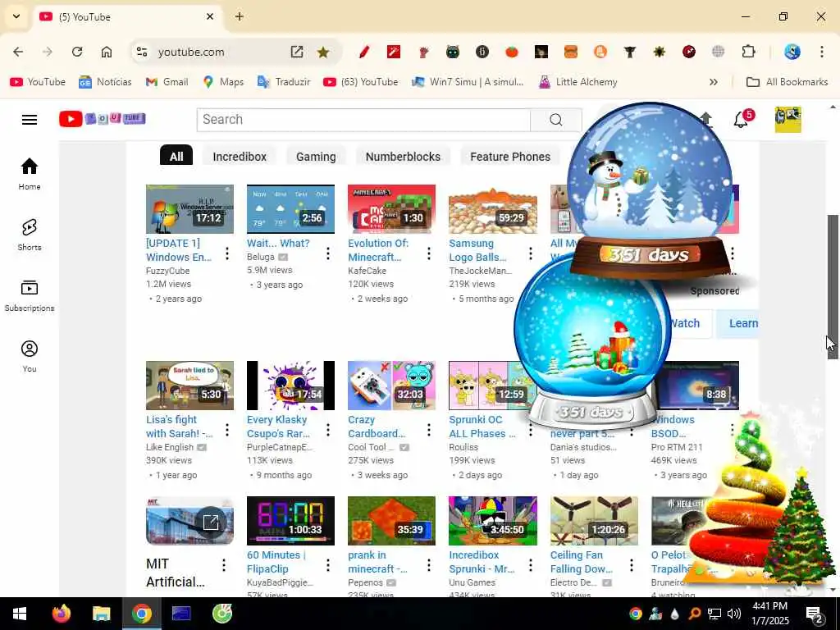View site information icon in address bar

coord(142,52)
